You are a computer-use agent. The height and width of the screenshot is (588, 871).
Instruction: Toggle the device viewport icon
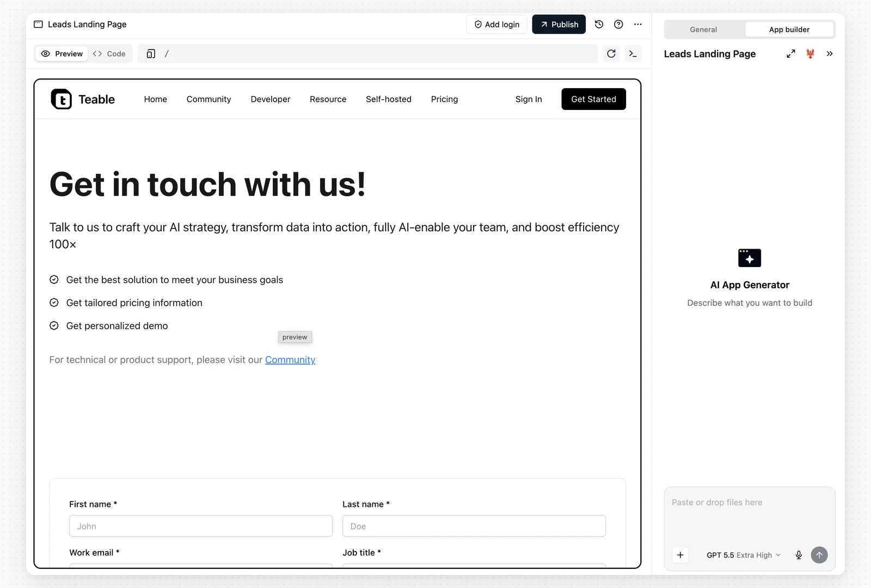[x=151, y=54]
